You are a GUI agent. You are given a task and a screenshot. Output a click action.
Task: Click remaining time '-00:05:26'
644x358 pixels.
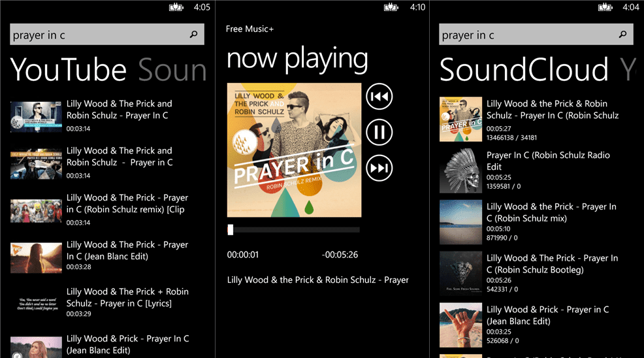[340, 255]
